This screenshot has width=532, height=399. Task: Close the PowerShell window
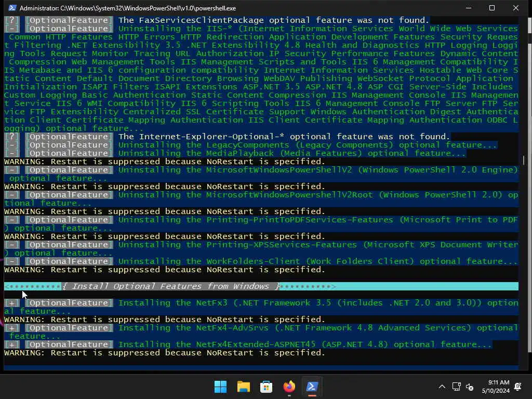click(516, 8)
